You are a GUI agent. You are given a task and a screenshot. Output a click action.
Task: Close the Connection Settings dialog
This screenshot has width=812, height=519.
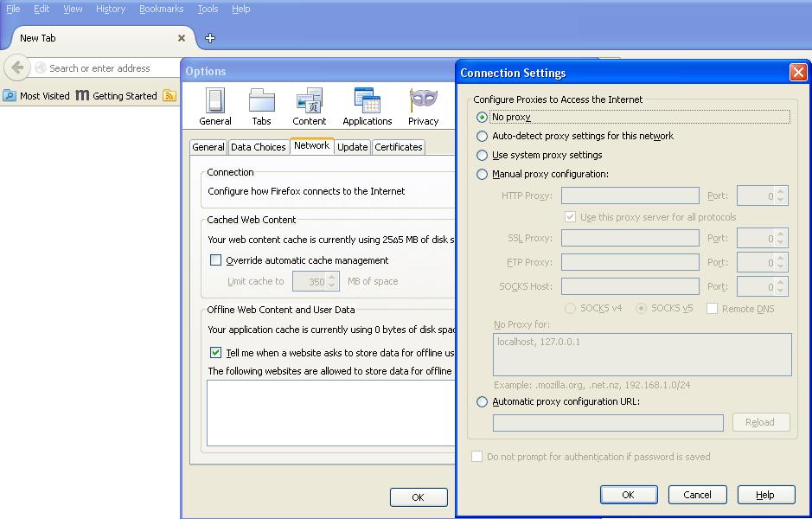coord(798,73)
